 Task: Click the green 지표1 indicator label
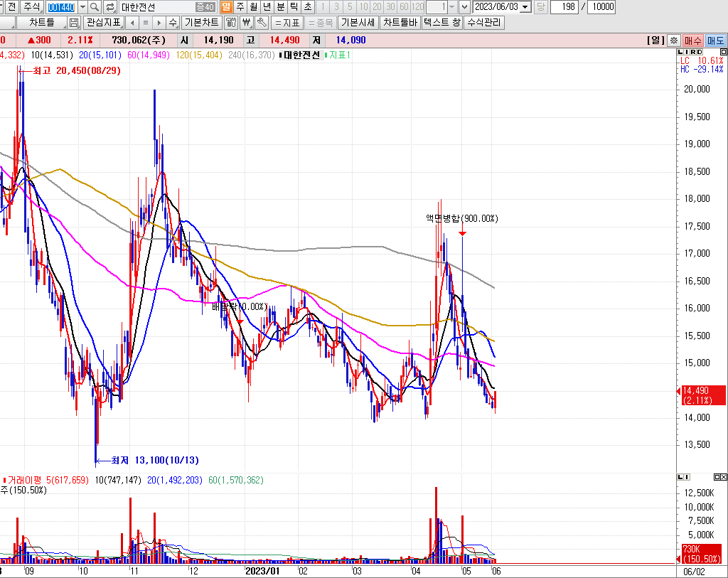click(338, 55)
